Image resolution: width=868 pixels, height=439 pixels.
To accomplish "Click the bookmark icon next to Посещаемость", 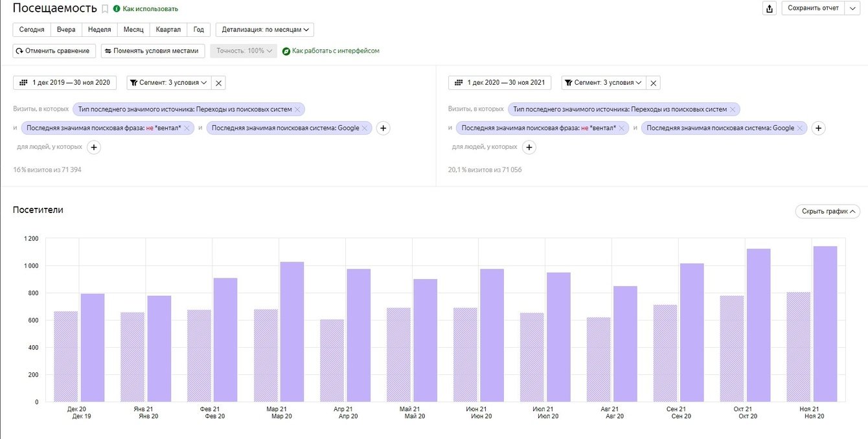I will tap(105, 9).
